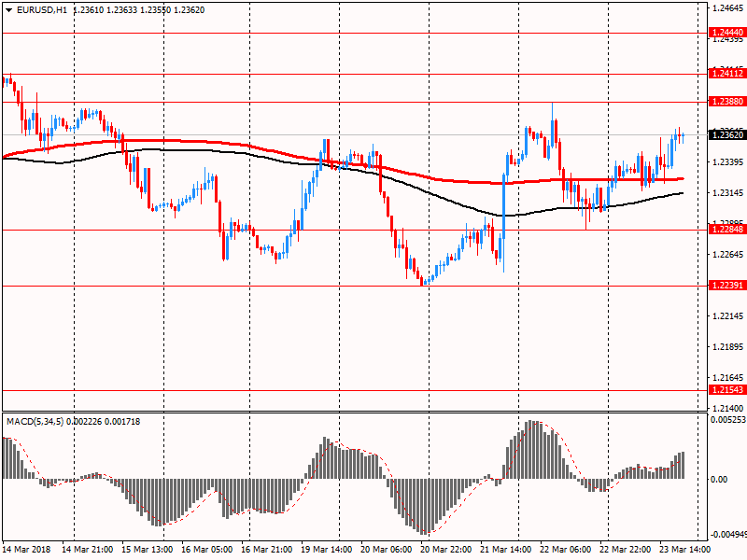Select the 21 Mar 14:00 time marker

point(505,550)
